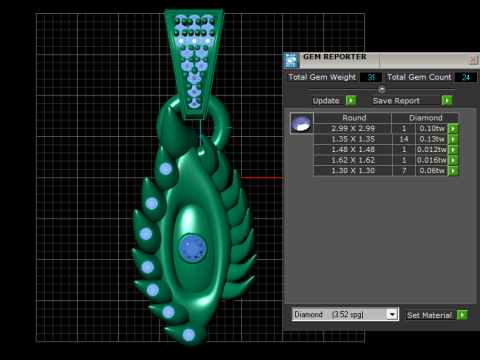The width and height of the screenshot is (480, 360).
Task: Click the Gem Reporter title icon
Action: 291,60
